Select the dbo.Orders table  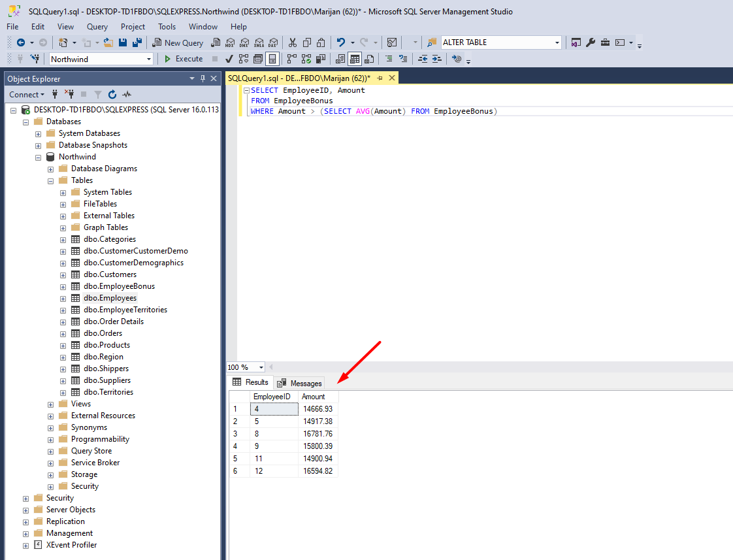(x=103, y=333)
